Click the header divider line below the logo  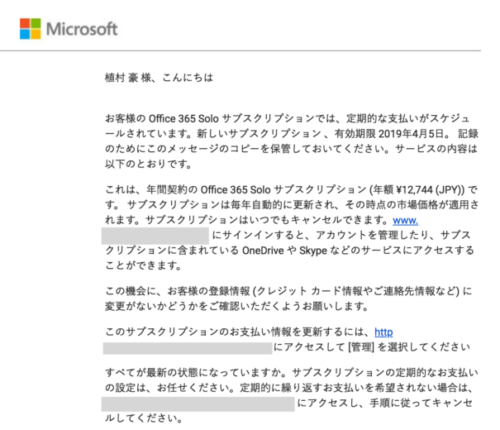[x=240, y=51]
